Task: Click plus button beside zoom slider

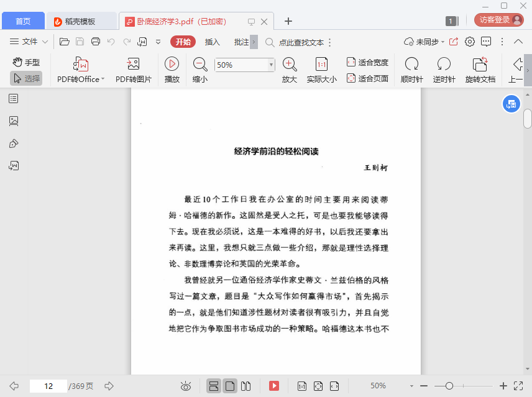Action: (x=503, y=386)
